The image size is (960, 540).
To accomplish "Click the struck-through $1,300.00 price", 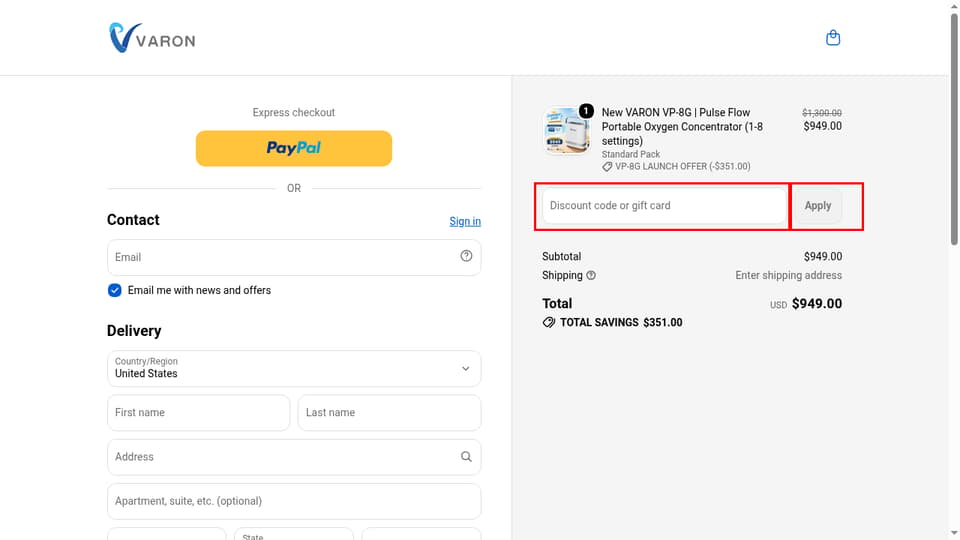I will pos(822,113).
